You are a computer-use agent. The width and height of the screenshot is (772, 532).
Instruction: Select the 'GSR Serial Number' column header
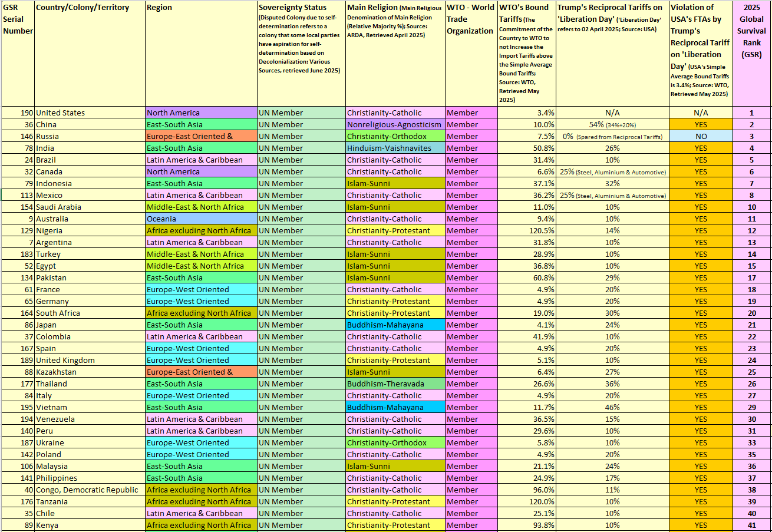pos(18,54)
